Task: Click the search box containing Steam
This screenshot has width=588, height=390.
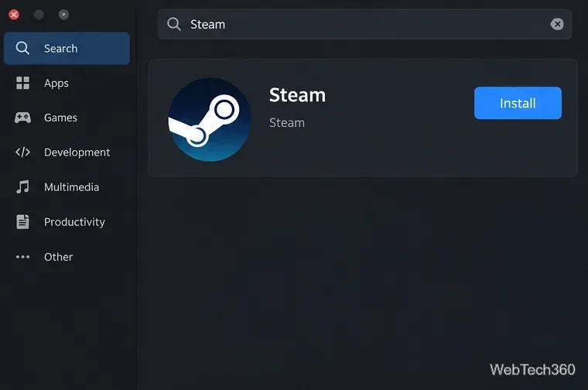Action: (x=364, y=25)
